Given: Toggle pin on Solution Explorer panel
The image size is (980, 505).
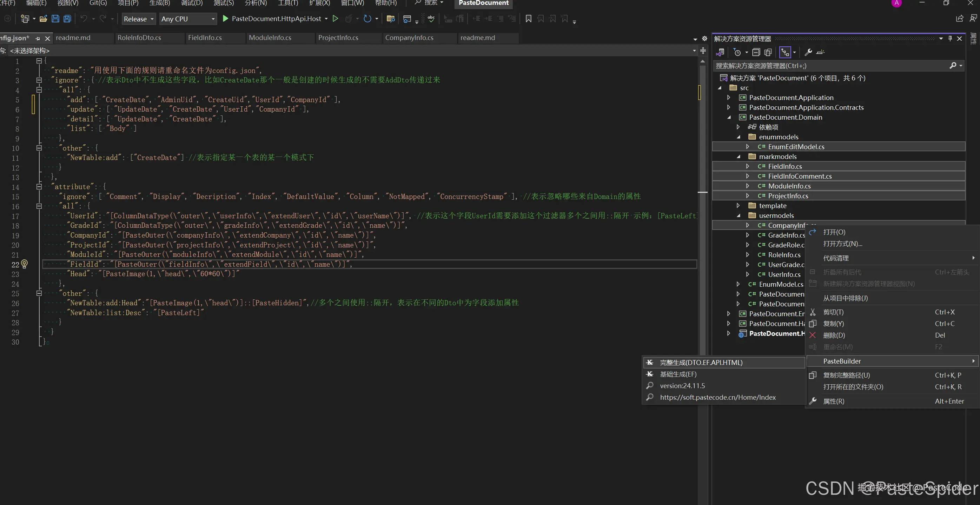Looking at the screenshot, I should click(950, 38).
